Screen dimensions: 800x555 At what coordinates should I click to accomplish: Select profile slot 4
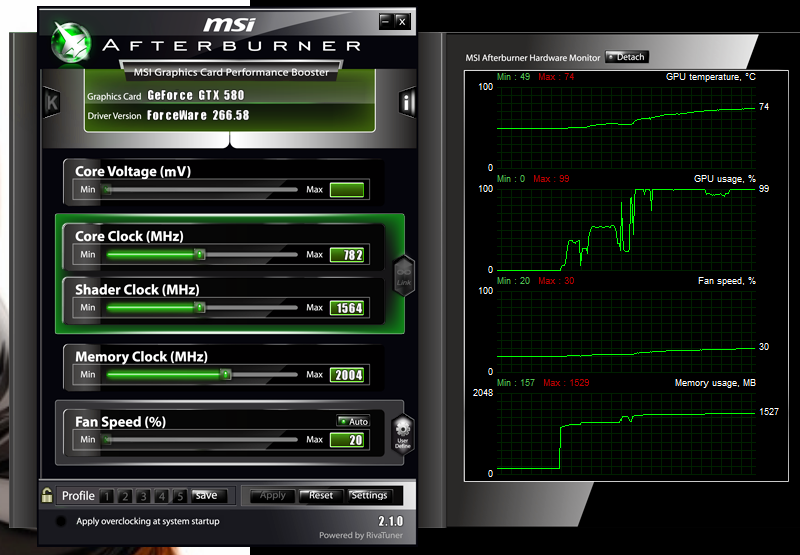click(162, 496)
